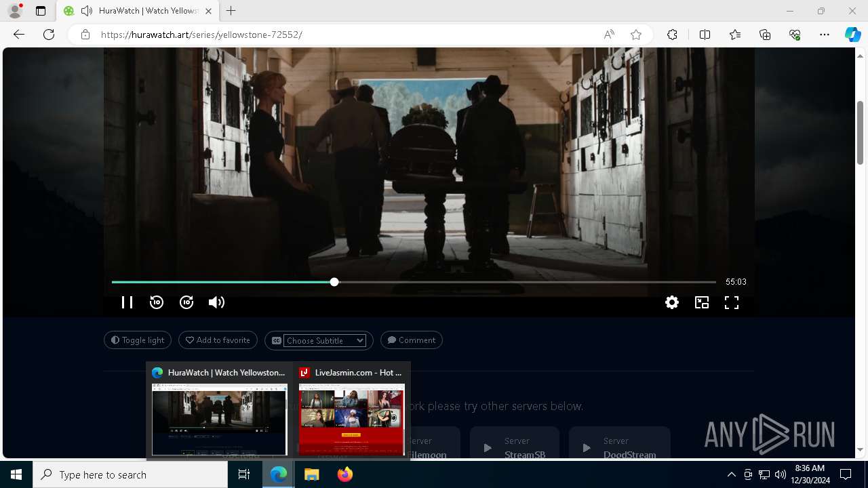Open Microsoft Edge taskbar icon
868x488 pixels.
tap(279, 474)
